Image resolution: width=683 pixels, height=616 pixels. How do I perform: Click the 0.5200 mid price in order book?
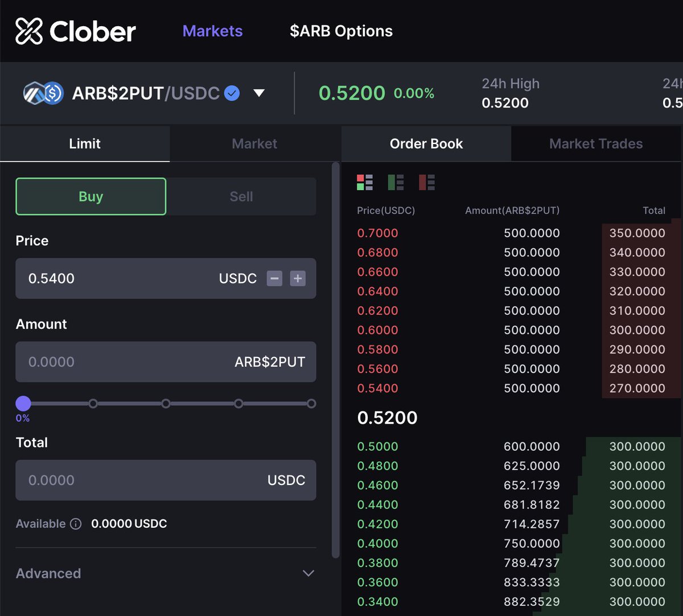[387, 417]
